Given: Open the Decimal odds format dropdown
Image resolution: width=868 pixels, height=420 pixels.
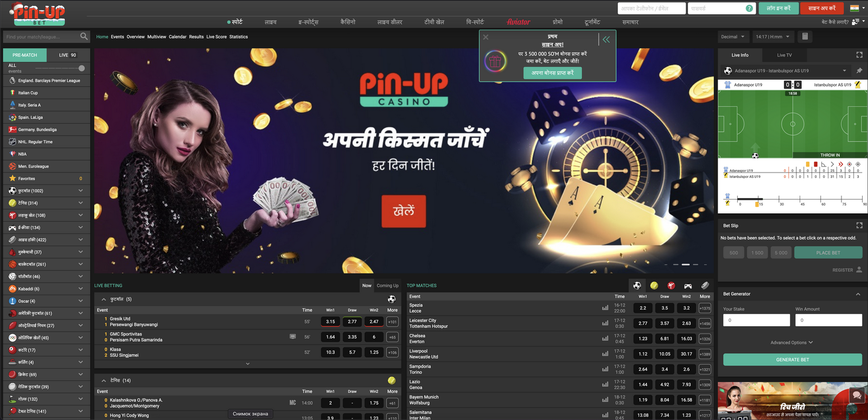Looking at the screenshot, I should point(732,36).
